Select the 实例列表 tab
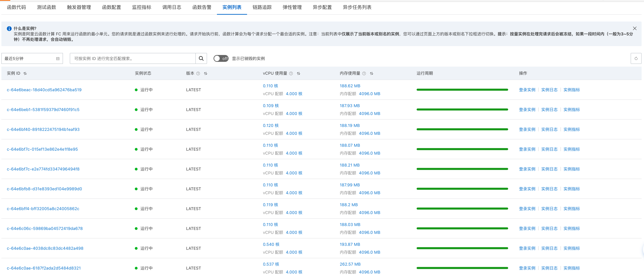Viewport: 644px width, 275px height. (232, 7)
